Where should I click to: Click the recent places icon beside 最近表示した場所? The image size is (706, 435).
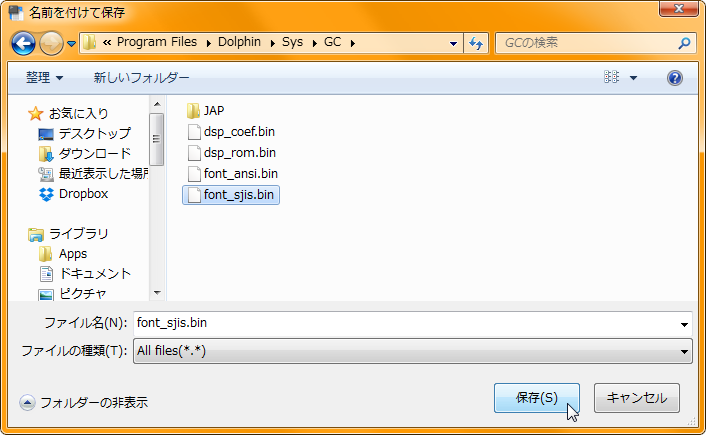point(46,174)
